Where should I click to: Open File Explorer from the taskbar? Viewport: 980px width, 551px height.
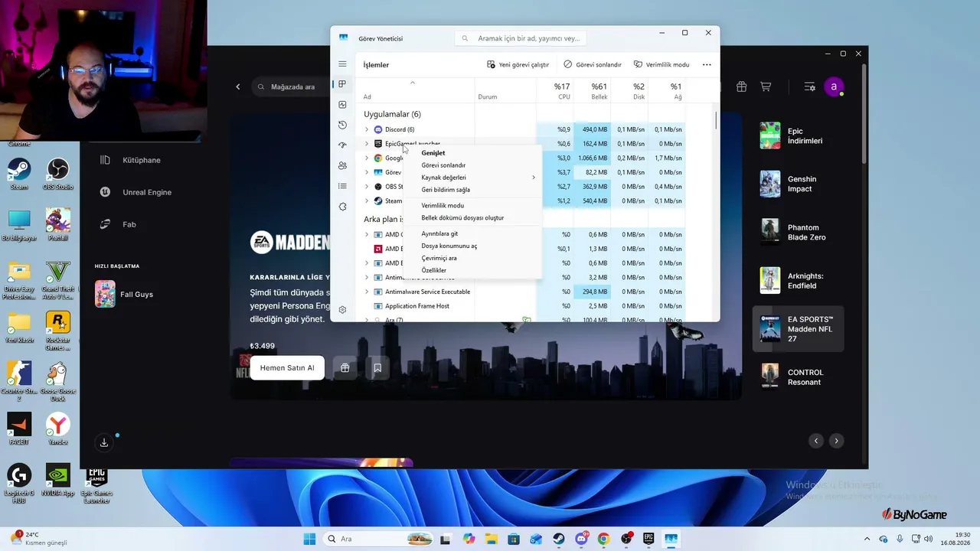pos(491,539)
